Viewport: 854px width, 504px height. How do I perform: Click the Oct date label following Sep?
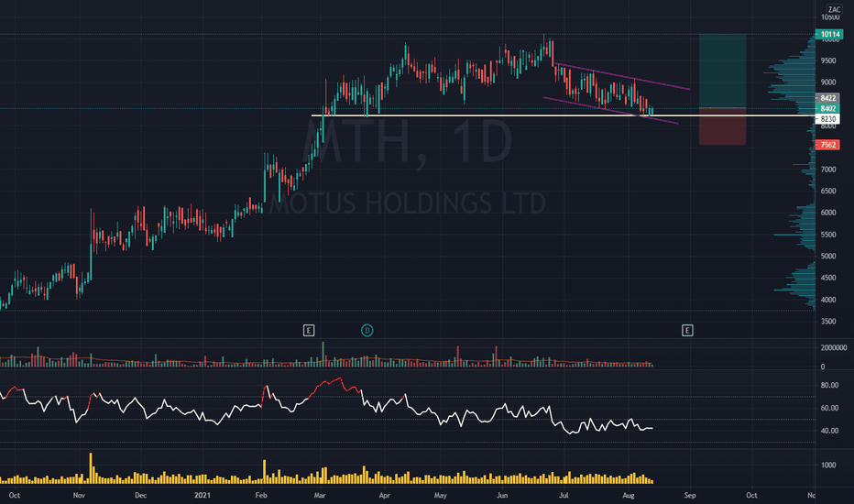[751, 495]
